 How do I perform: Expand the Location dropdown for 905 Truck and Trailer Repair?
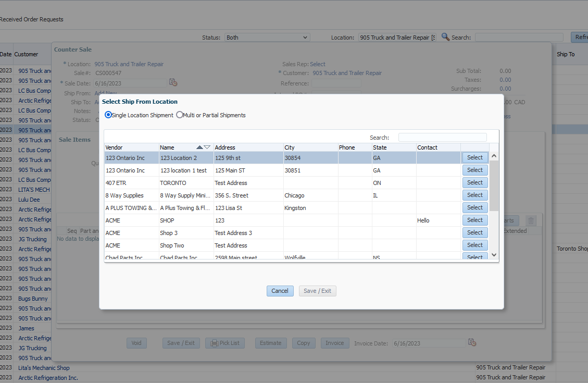click(x=397, y=38)
